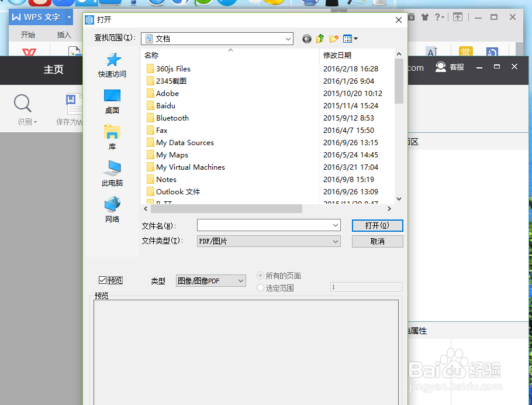This screenshot has height=405, width=532.
Task: Switch to the 插入 ribbon tab
Action: [x=64, y=35]
